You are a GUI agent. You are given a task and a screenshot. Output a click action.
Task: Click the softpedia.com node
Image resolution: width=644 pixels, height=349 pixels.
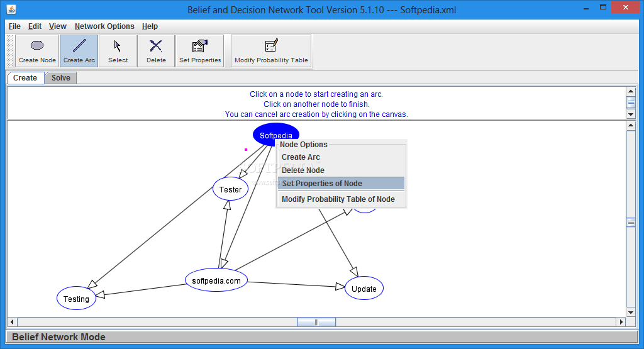(x=216, y=280)
